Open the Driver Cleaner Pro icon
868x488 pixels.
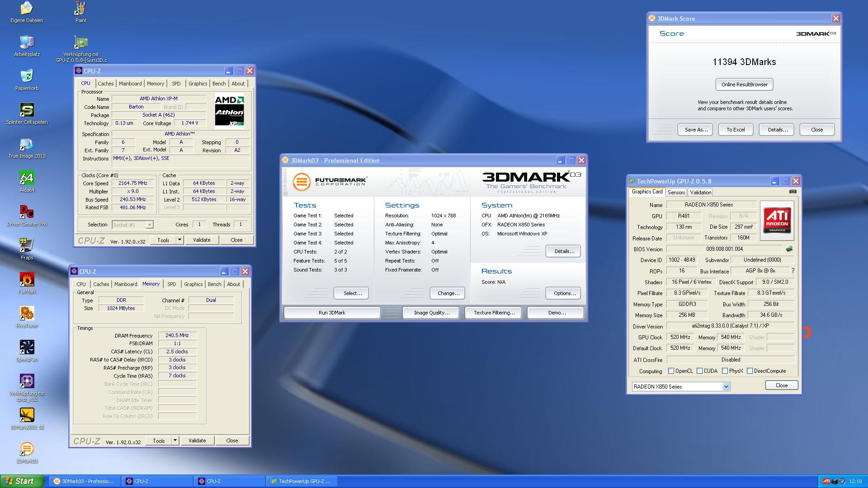(27, 212)
